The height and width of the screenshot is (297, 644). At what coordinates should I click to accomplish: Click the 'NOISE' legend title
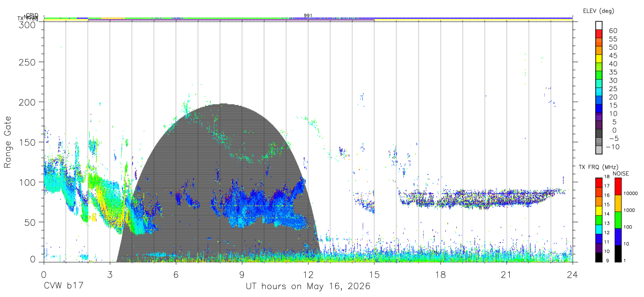tap(620, 173)
